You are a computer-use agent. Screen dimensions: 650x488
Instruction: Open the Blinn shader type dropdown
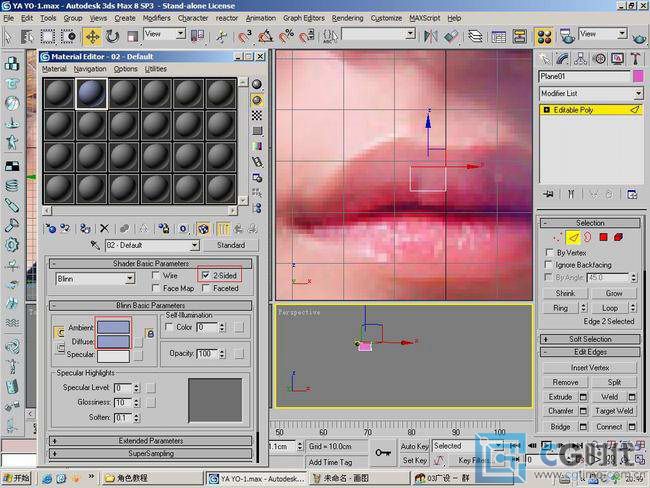(130, 279)
